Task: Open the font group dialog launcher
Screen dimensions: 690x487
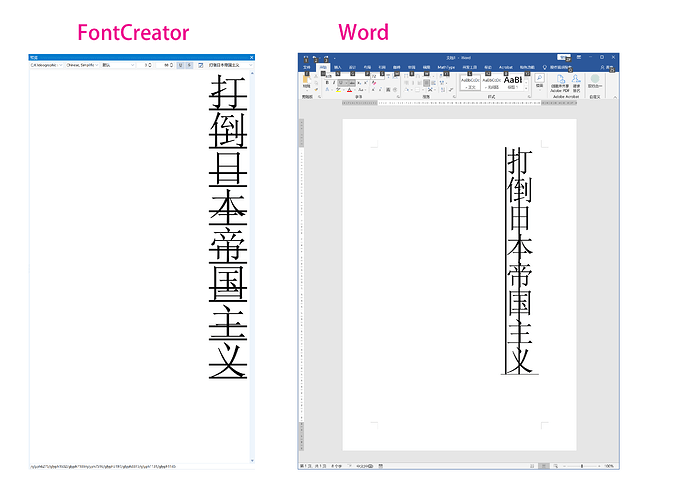Action: 398,97
